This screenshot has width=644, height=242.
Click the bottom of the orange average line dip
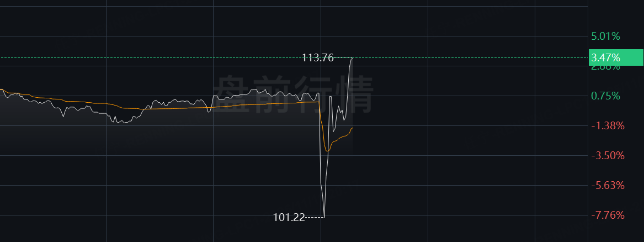pyautogui.click(x=327, y=151)
